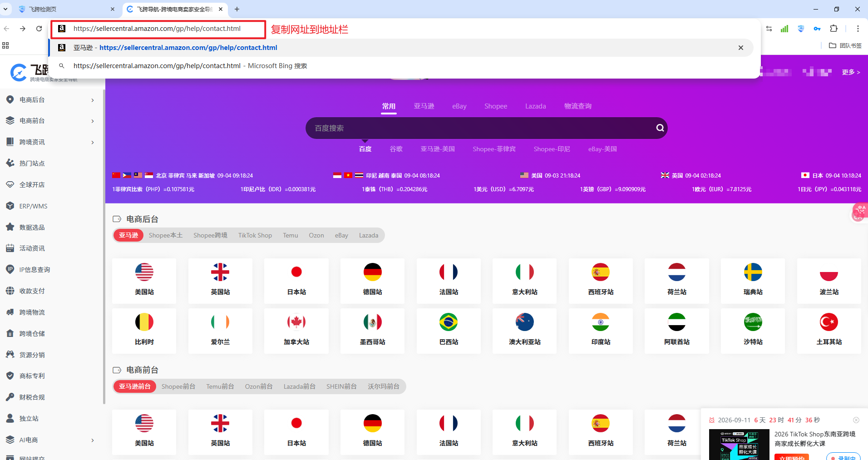Open the 货源分销 sidebar icon
The width and height of the screenshot is (868, 460).
click(10, 355)
